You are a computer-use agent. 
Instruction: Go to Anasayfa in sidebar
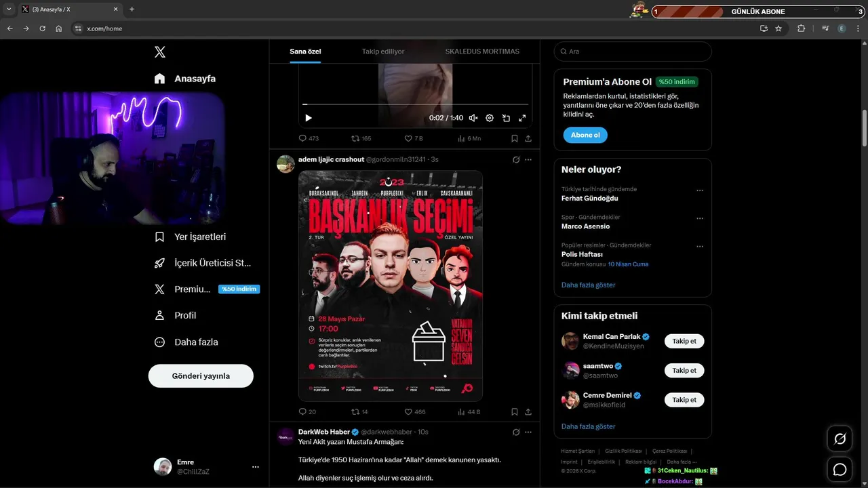pyautogui.click(x=185, y=79)
